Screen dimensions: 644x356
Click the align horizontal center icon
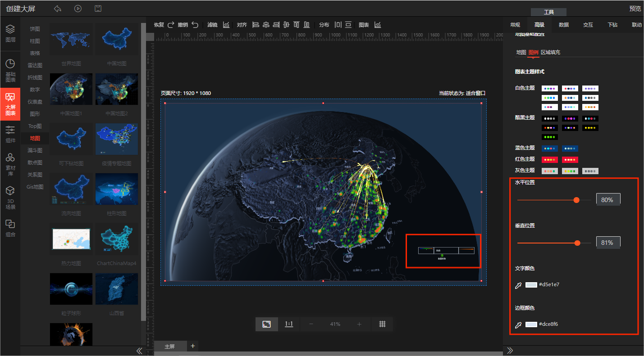(266, 25)
